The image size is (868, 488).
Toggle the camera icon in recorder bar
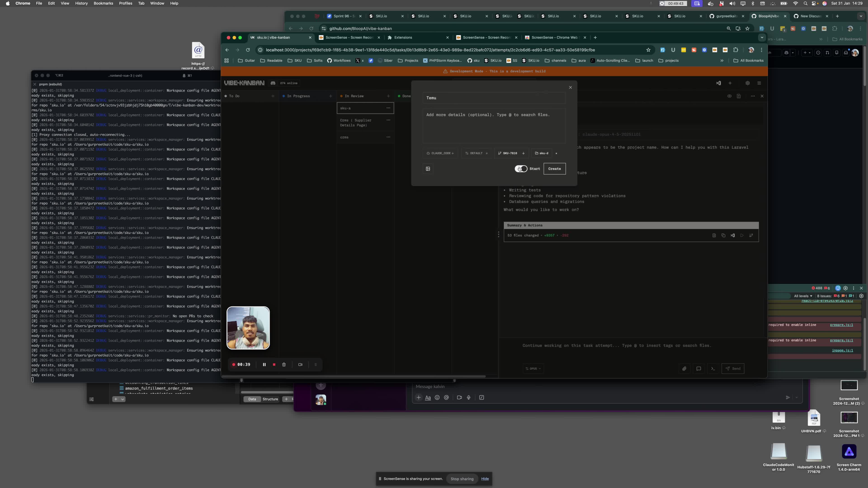click(300, 364)
